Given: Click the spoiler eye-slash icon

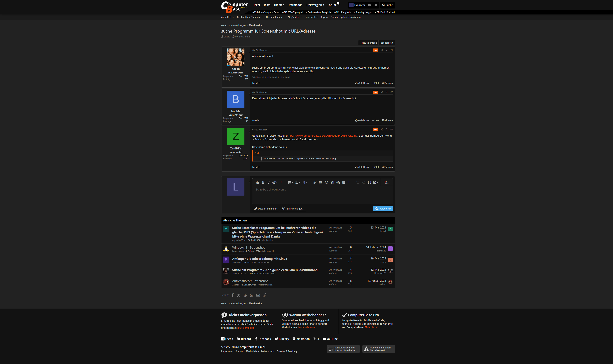Looking at the screenshot, I should pyautogui.click(x=338, y=182).
